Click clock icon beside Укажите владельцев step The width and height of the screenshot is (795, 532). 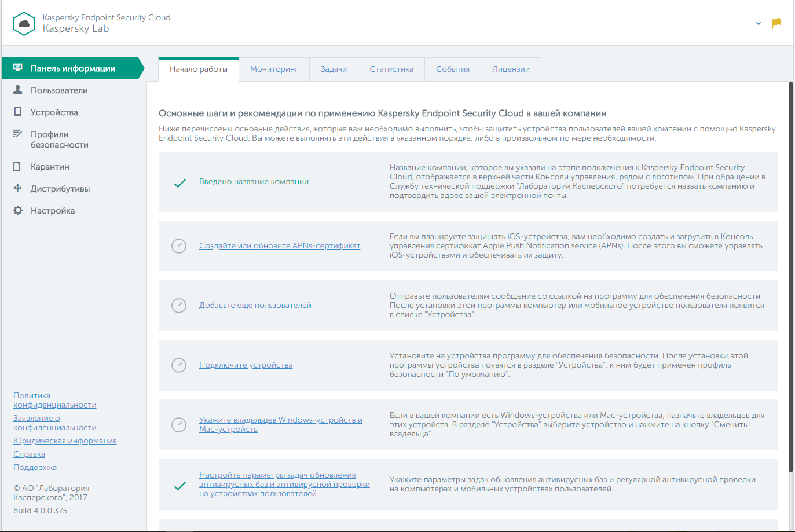[179, 425]
